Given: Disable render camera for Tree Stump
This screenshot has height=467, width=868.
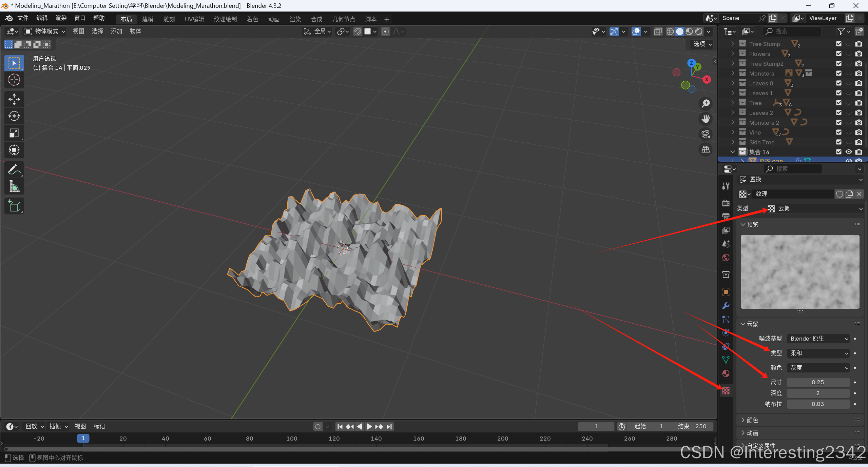Looking at the screenshot, I should [x=859, y=44].
